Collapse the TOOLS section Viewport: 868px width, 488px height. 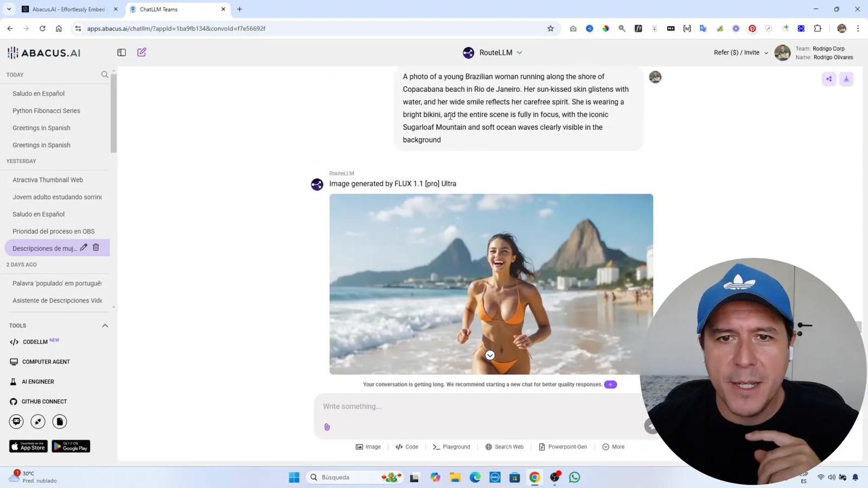[105, 325]
